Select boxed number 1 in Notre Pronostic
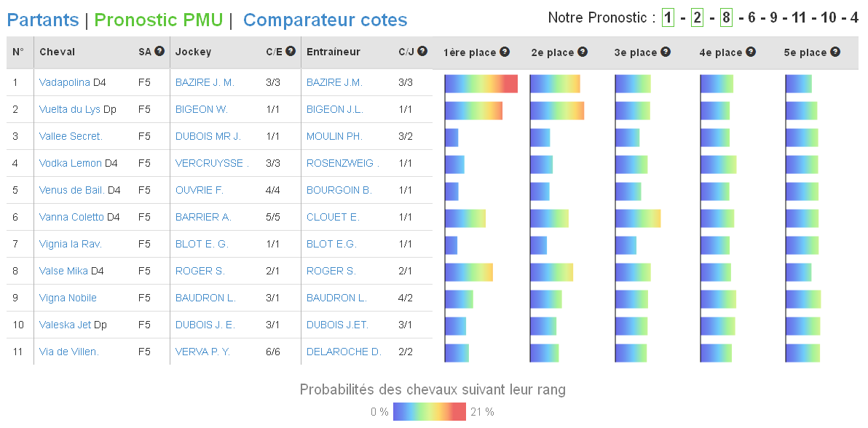Viewport: 868px width, 428px height. coord(668,17)
